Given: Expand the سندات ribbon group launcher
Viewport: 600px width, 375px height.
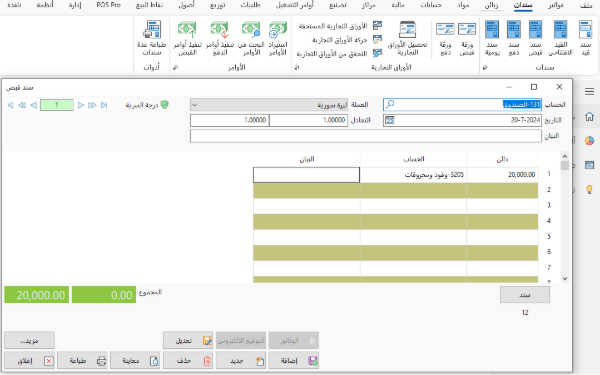Looking at the screenshot, I should click(485, 68).
